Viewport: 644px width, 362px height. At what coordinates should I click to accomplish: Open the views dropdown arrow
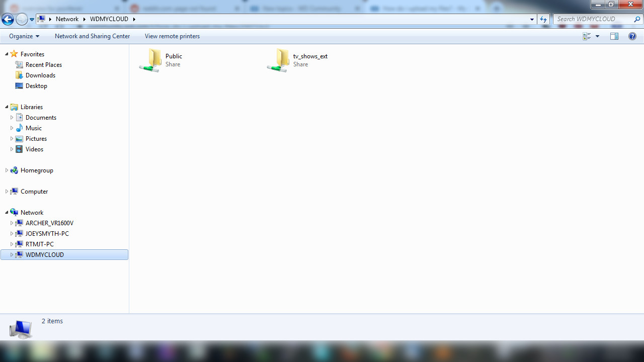(x=597, y=36)
